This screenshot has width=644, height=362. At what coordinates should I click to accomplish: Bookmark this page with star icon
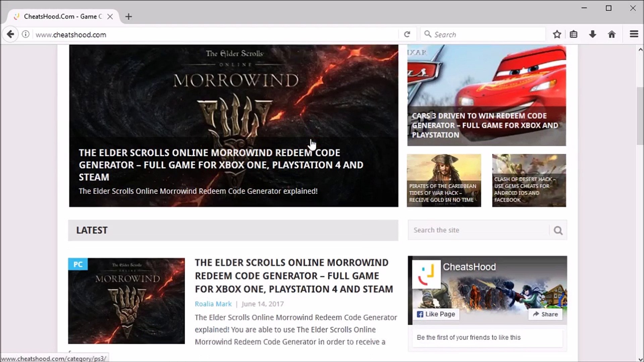click(557, 34)
